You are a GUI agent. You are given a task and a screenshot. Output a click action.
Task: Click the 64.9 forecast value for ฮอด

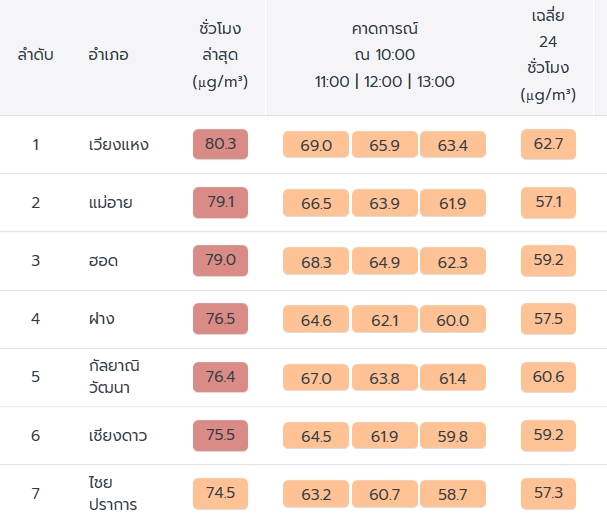point(384,262)
